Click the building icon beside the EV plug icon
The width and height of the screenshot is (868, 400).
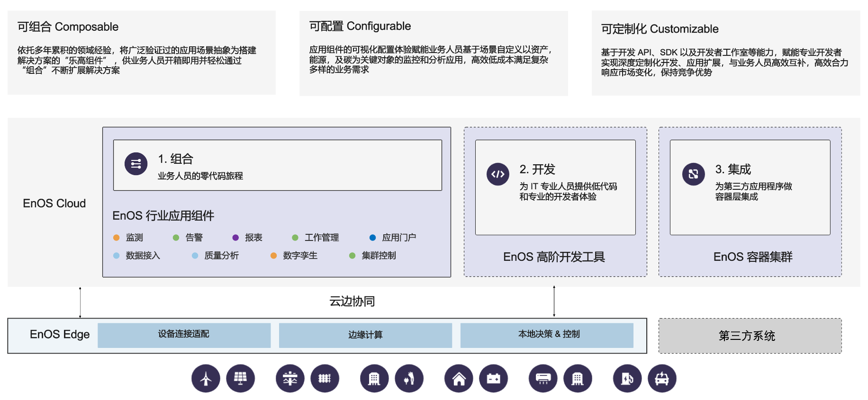374,379
